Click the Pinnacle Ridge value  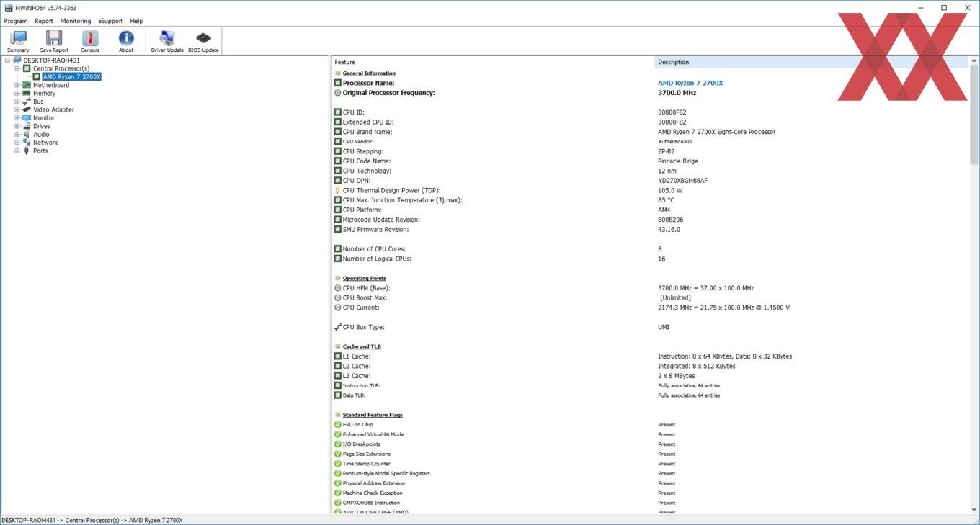[x=678, y=161]
